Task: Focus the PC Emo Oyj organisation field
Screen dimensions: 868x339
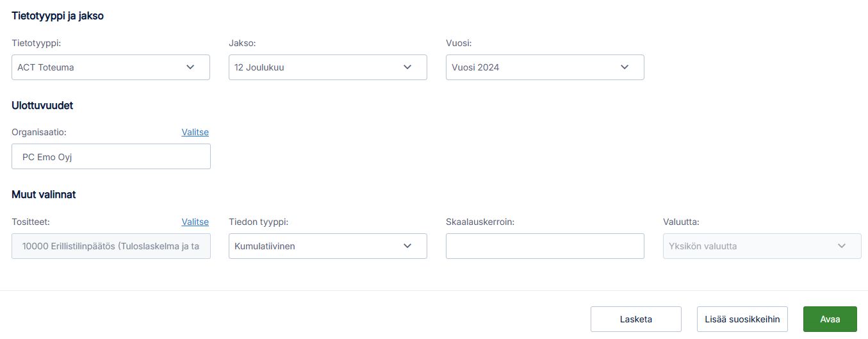Action: pos(111,156)
